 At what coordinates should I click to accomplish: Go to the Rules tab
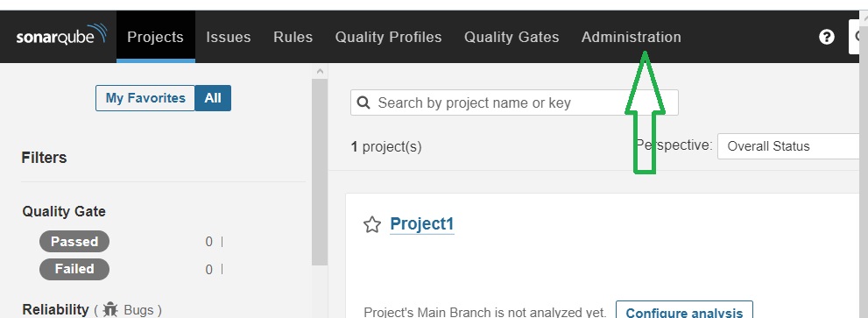(293, 37)
